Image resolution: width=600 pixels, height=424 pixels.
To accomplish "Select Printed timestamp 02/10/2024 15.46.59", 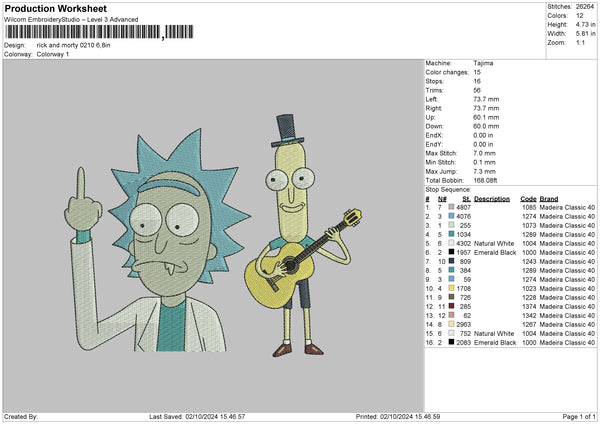I will 410,417.
